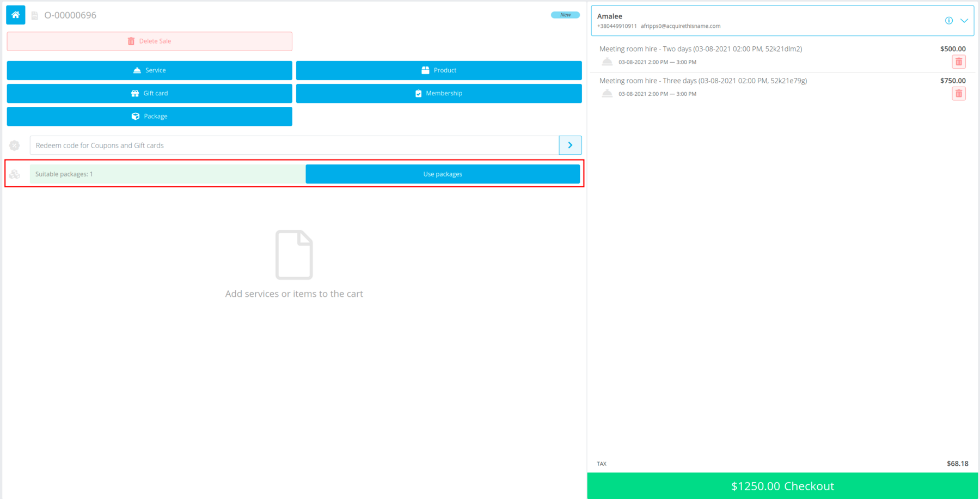
Task: Delete the Two days meeting room item
Action: (958, 62)
